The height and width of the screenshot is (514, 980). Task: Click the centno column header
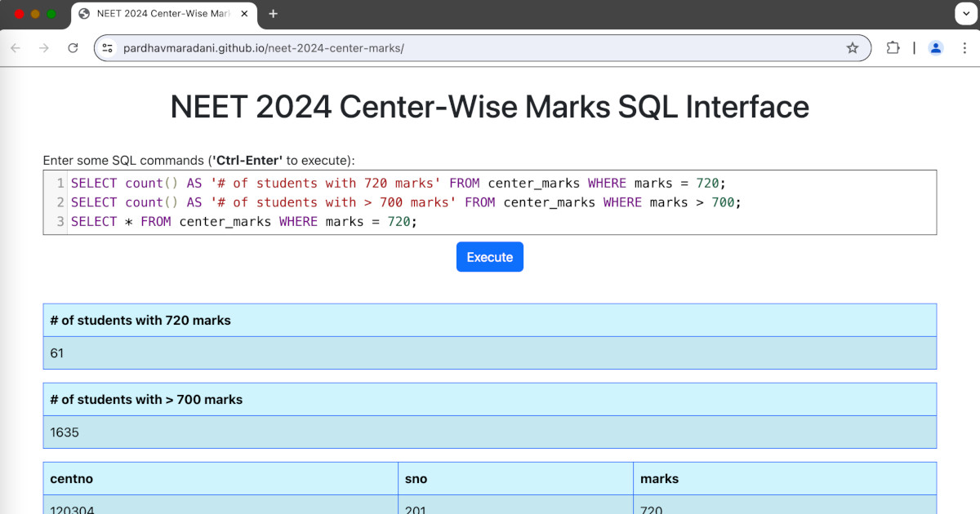point(220,479)
